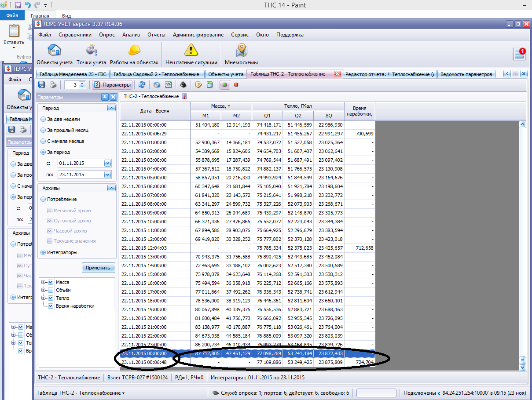Toggle the Масса checkbox in parameter tree
This screenshot has width=532, height=400.
(x=51, y=282)
